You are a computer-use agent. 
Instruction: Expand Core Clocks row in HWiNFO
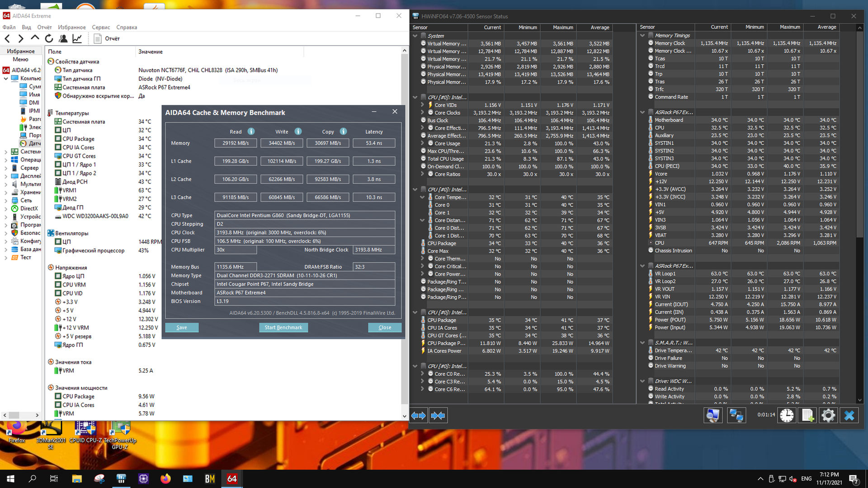423,113
